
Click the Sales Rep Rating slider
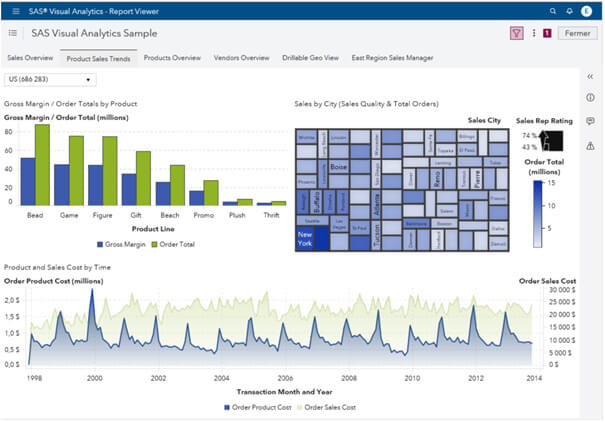tap(552, 141)
